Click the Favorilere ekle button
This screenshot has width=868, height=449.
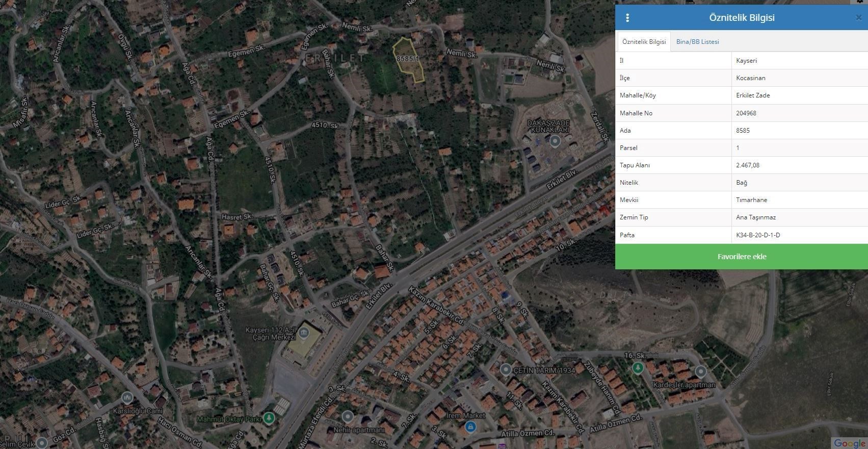coord(742,257)
